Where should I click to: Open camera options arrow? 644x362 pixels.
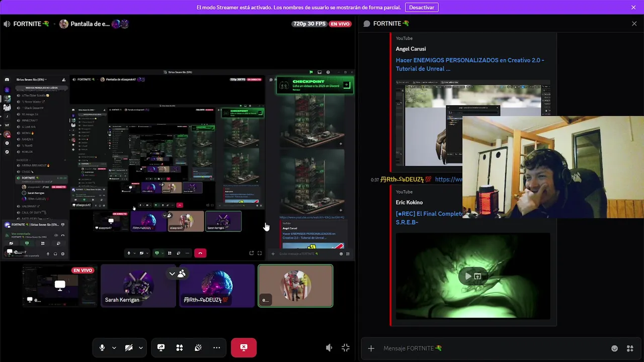tap(141, 347)
